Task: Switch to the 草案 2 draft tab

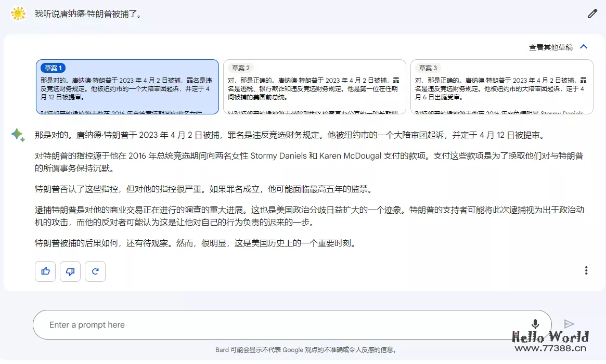Action: 240,68
